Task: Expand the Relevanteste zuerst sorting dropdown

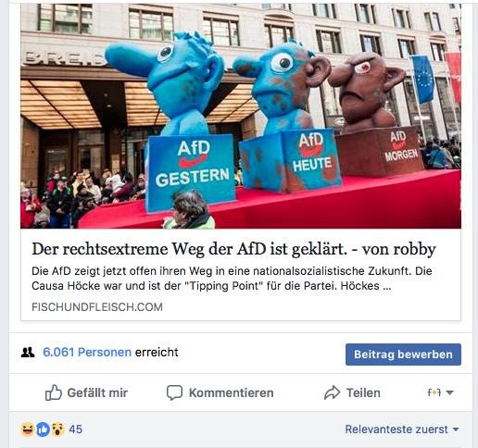Action: [x=402, y=429]
